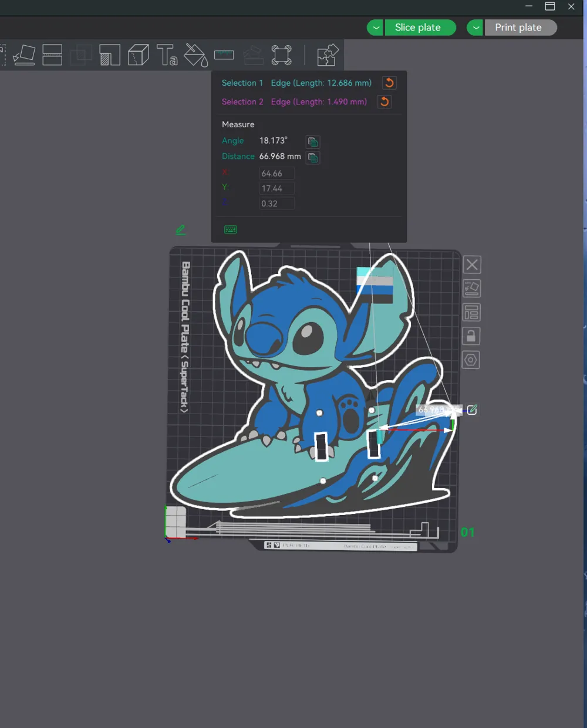Viewport: 587px width, 728px height.
Task: Copy the Angle measurement value
Action: [x=313, y=141]
